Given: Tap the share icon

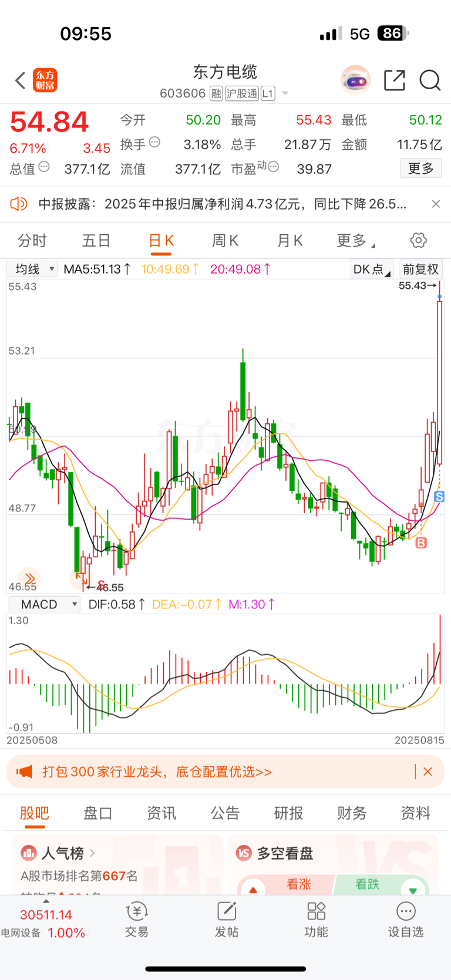Looking at the screenshot, I should 395,80.
